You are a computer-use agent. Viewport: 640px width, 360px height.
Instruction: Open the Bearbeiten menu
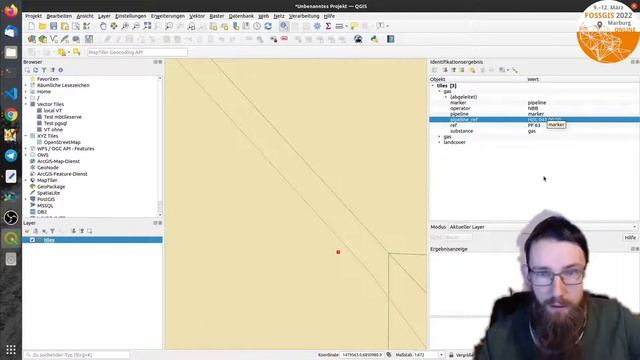tap(59, 16)
